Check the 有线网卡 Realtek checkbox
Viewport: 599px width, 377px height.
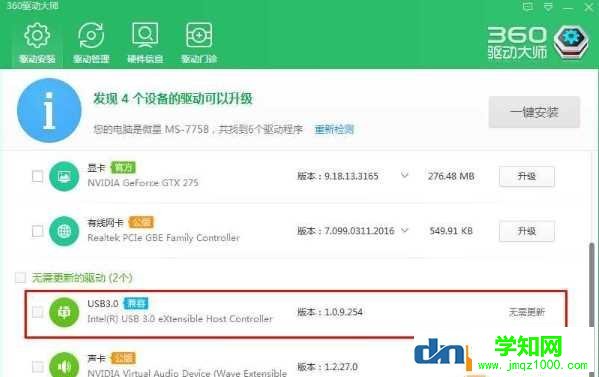tap(37, 231)
